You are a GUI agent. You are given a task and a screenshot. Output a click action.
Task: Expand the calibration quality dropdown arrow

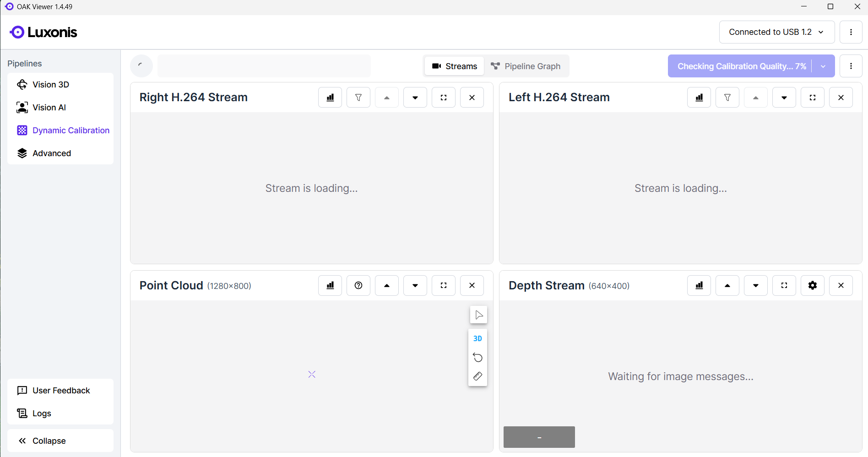point(823,66)
